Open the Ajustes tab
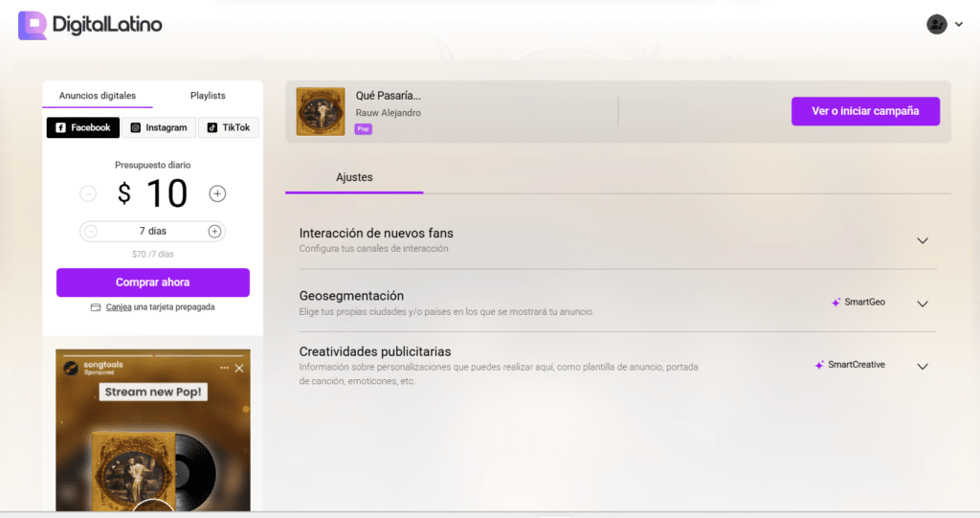 [x=354, y=177]
